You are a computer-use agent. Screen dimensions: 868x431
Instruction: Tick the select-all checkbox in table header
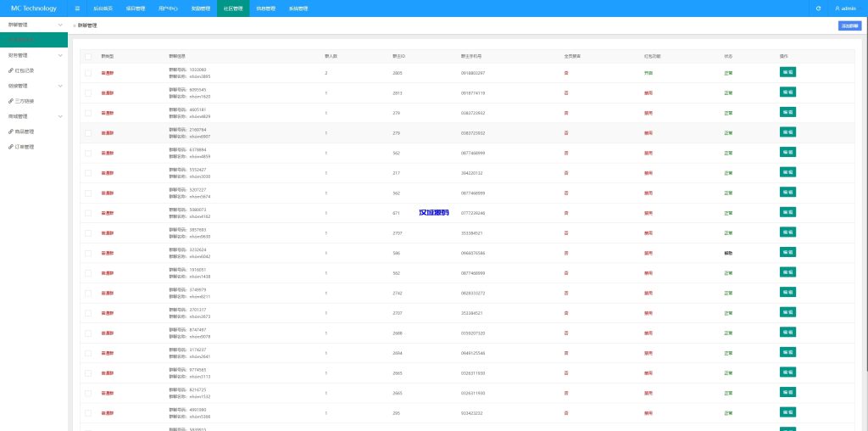88,56
